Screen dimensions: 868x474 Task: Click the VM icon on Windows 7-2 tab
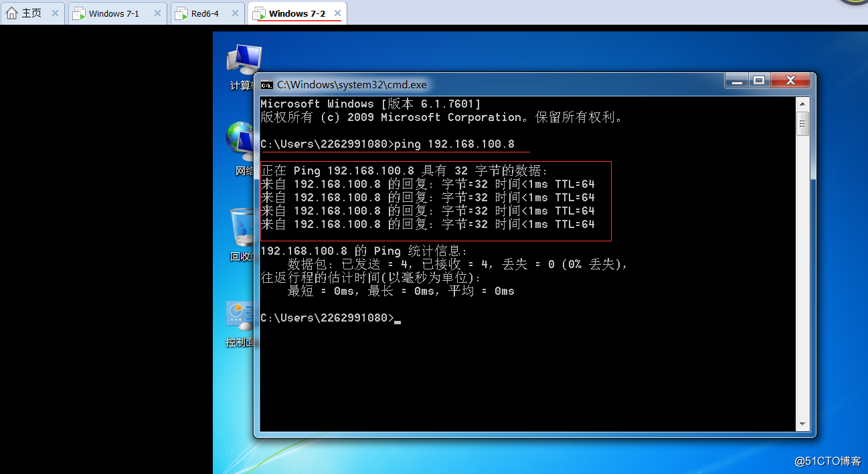[259, 13]
